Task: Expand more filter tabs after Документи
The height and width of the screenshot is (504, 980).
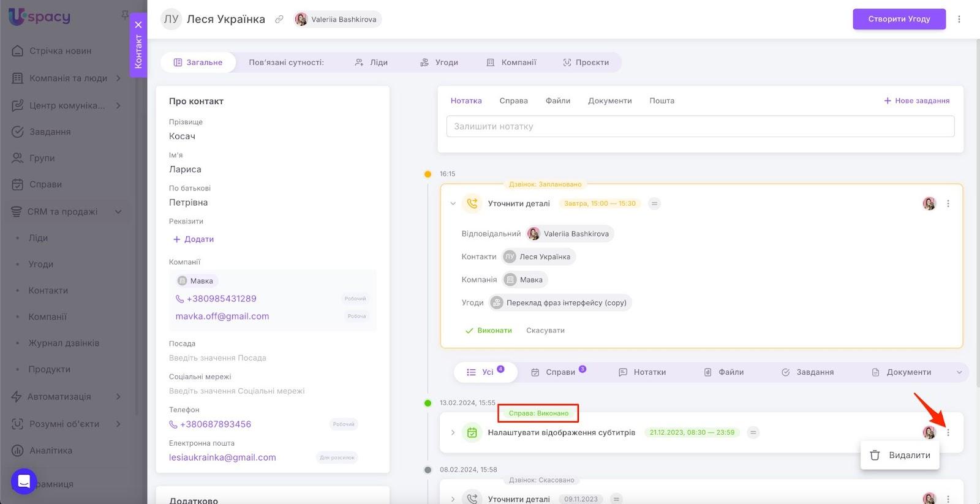Action: pos(959,372)
